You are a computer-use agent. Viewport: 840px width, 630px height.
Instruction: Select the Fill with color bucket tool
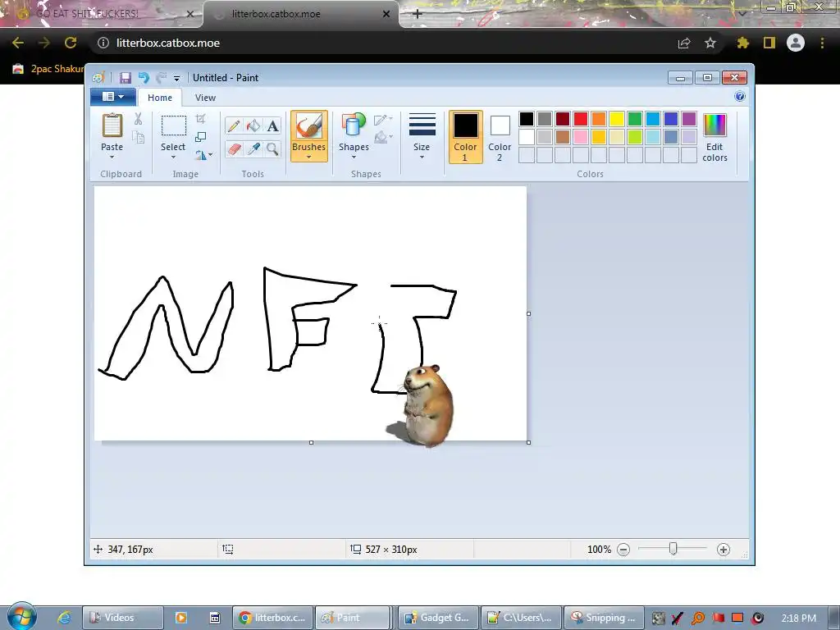click(253, 126)
